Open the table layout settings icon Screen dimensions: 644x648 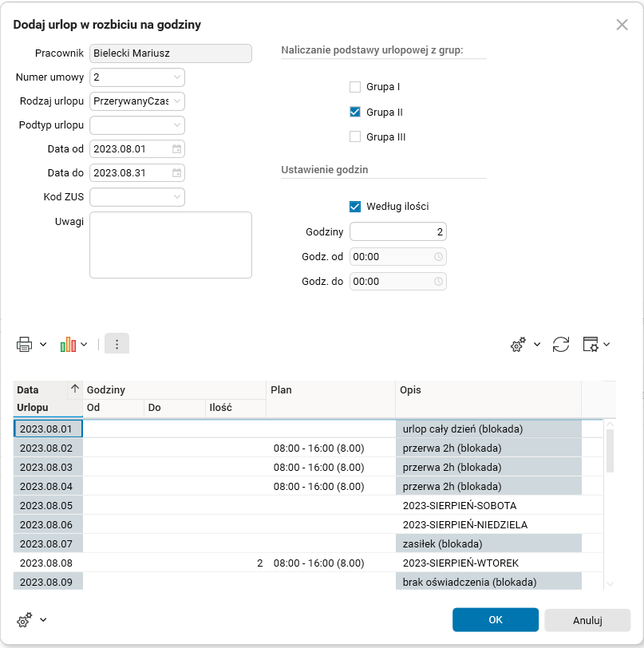591,344
